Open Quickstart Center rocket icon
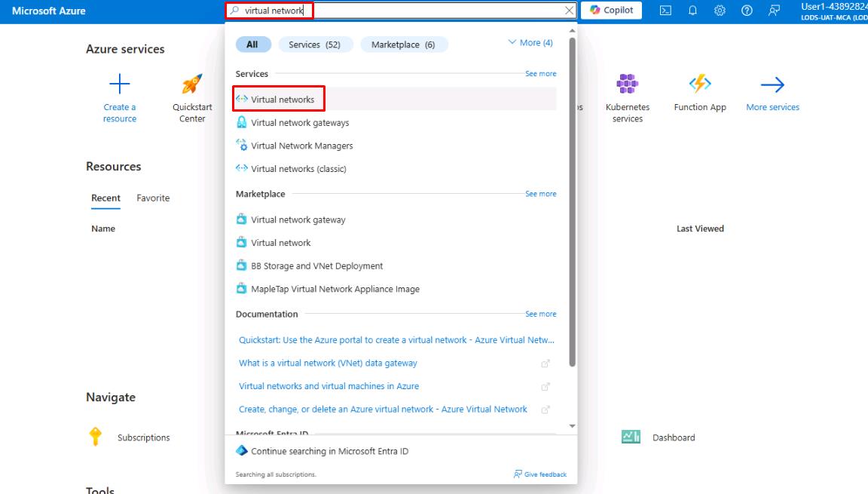 tap(192, 84)
